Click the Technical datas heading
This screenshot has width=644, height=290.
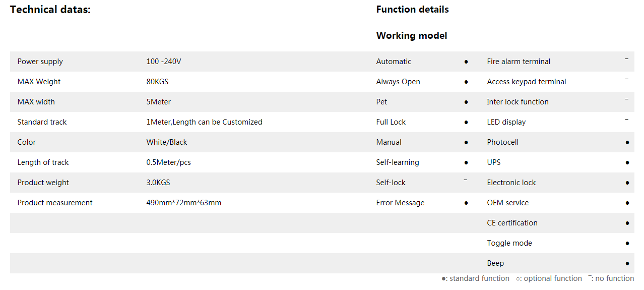tap(50, 10)
